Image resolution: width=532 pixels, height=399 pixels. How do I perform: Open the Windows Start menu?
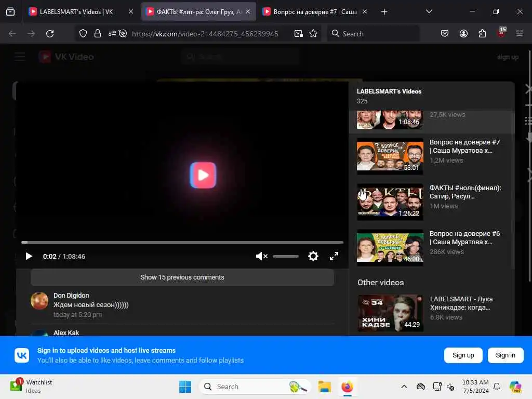185,387
